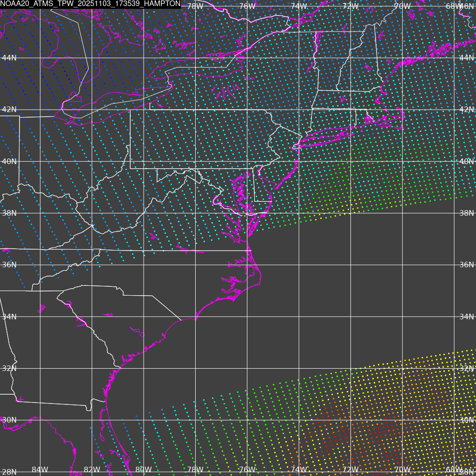Click the 34N latitude label on right edge
This screenshot has height=476, width=476.
(467, 317)
